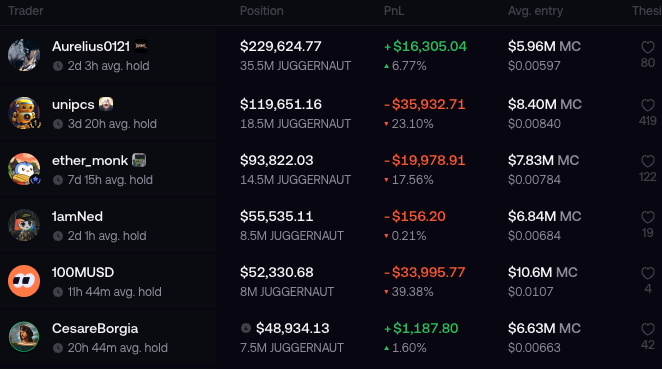
Task: Click badge icon next to Aurelius0121
Action: click(x=141, y=46)
